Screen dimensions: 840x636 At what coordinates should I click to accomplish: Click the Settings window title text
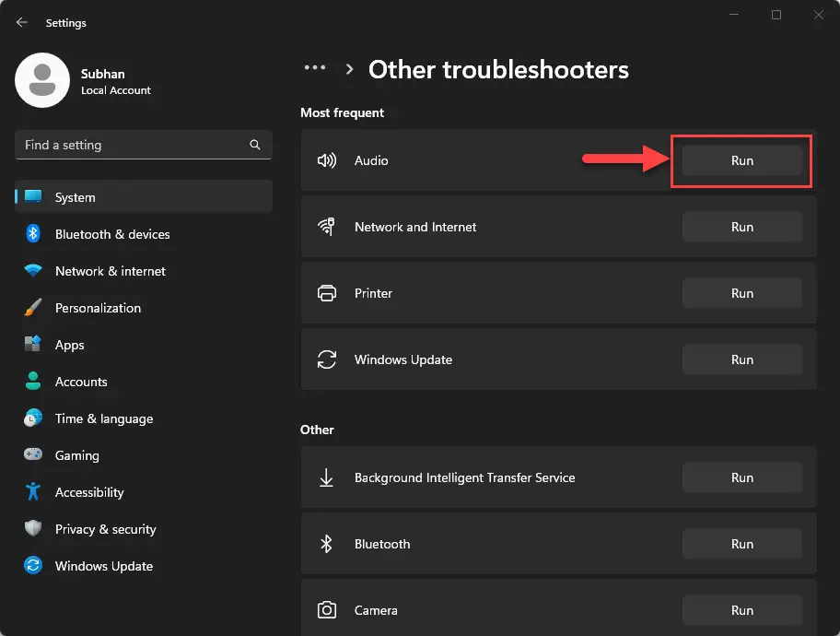[66, 22]
